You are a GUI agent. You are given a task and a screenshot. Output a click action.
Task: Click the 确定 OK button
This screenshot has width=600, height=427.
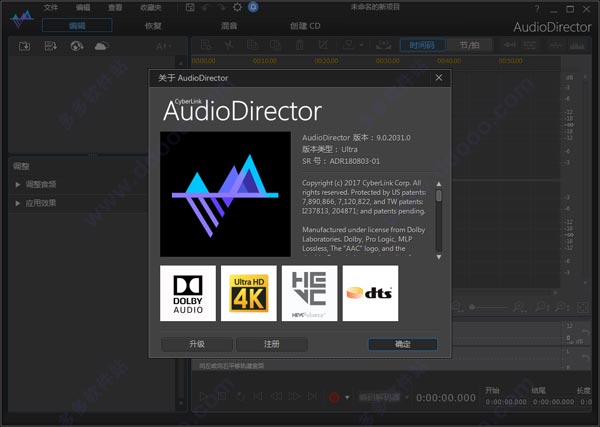pyautogui.click(x=402, y=344)
